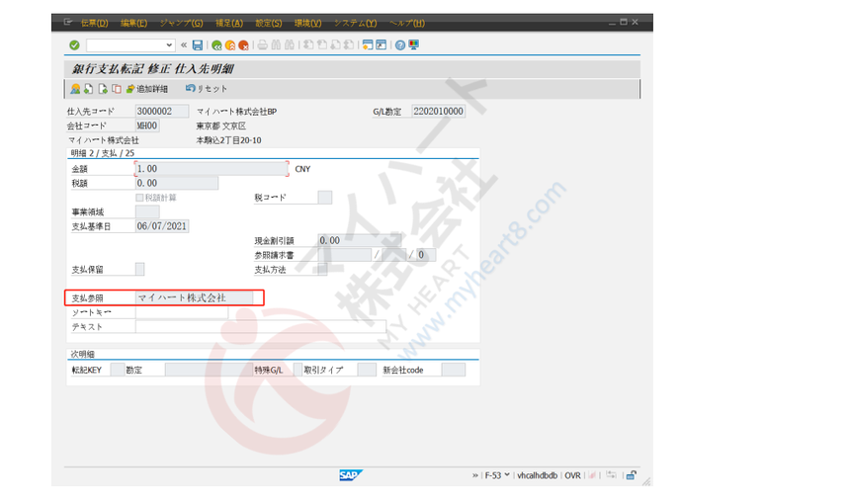Click the 支払参照 field
Image resolution: width=850 pixels, height=504 pixels.
[x=194, y=298]
